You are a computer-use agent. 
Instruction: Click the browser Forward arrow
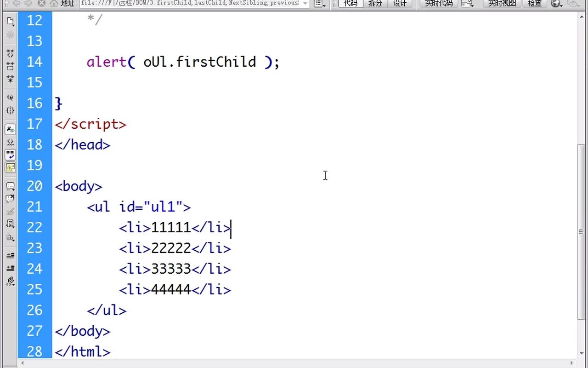pos(28,3)
